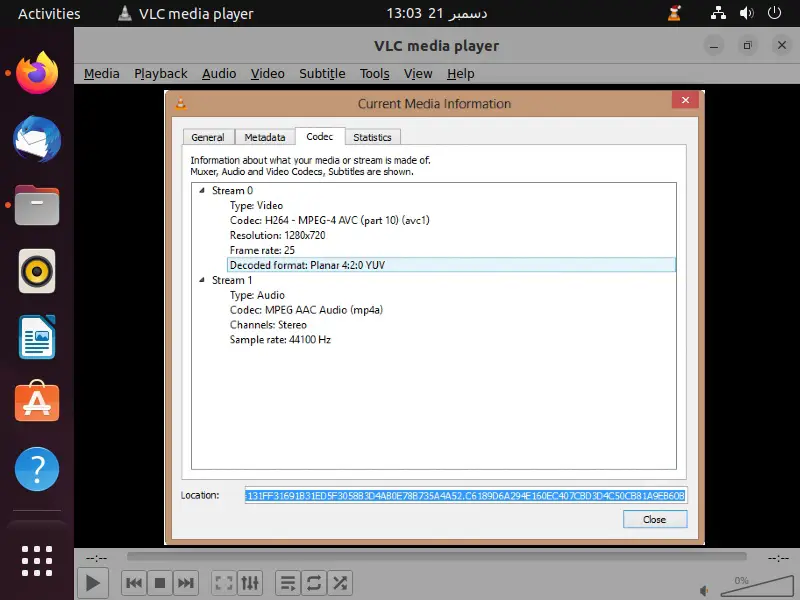This screenshot has height=600, width=800.
Task: Click the Activities button in the top bar
Action: point(49,13)
